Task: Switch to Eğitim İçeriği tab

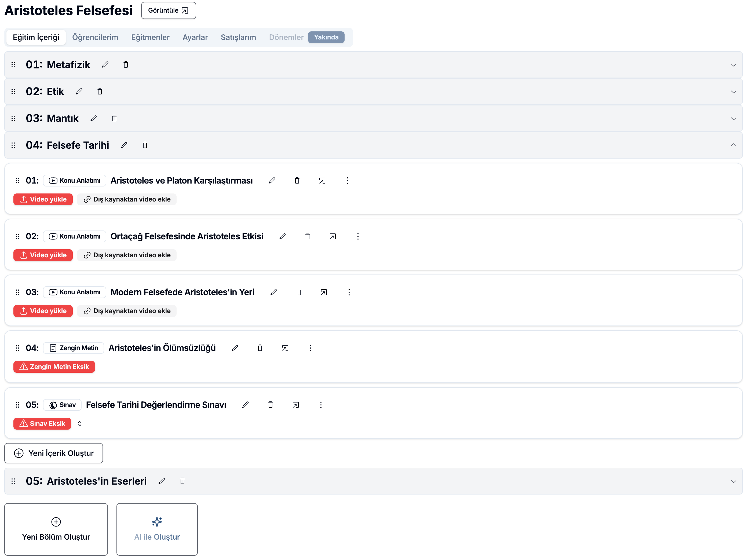Action: 36,37
